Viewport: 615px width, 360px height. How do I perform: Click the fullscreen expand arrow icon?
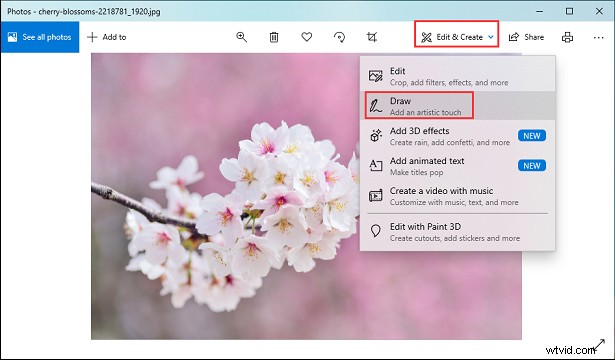point(599,345)
